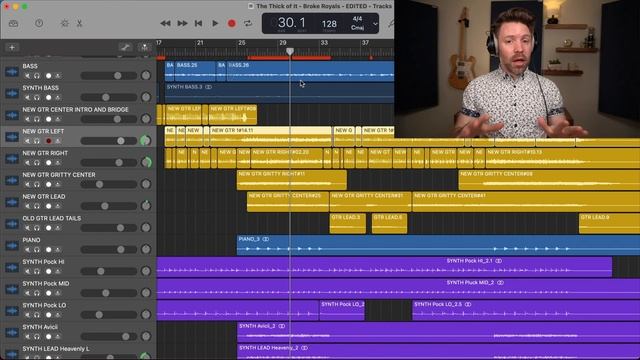Select the GTR LEAD.3 region

[348, 223]
